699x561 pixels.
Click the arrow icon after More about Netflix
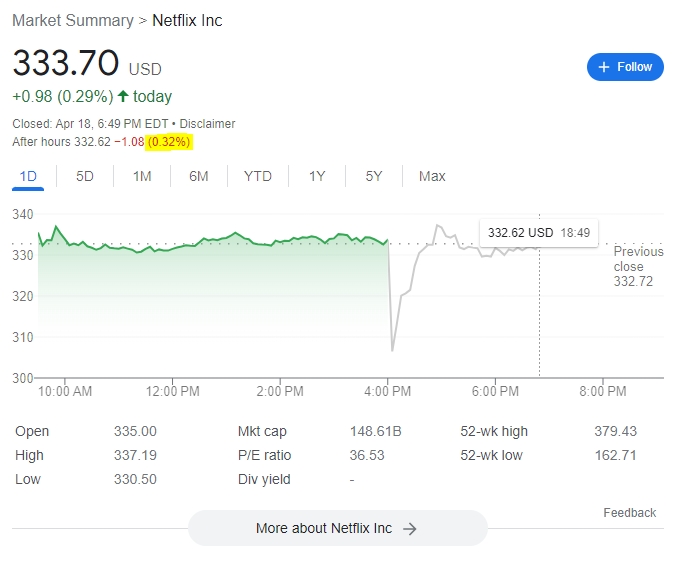(410, 529)
